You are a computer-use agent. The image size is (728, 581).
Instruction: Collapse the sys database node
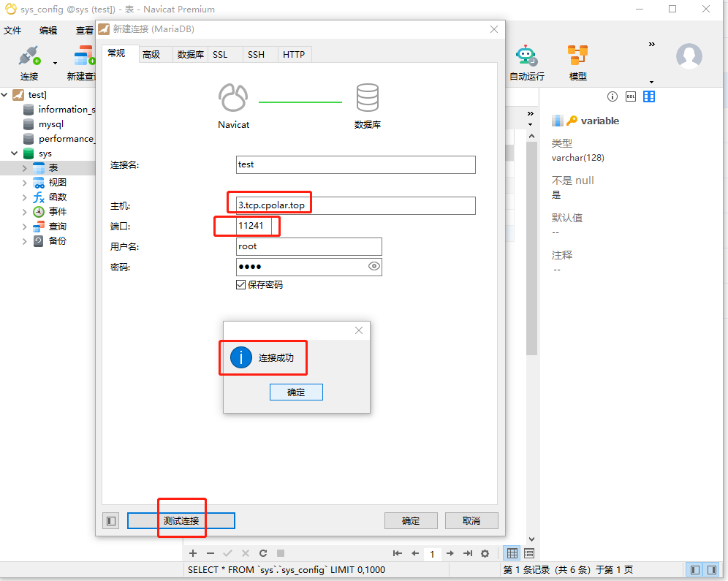[15, 153]
